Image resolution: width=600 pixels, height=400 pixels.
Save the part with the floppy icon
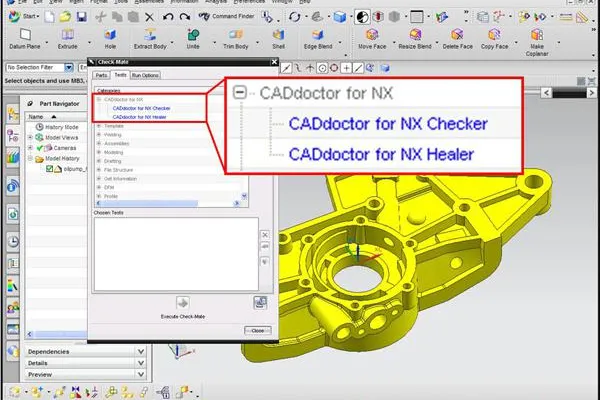coord(82,17)
